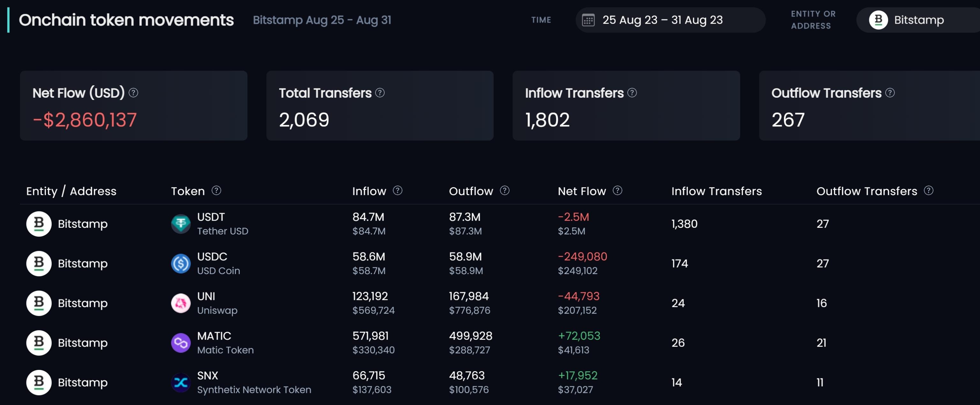The image size is (980, 405).
Task: Click the -2.5M net flow in USDT row
Action: coord(573,217)
